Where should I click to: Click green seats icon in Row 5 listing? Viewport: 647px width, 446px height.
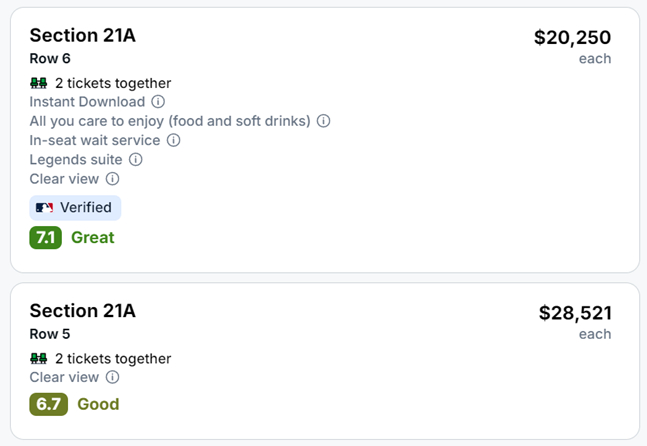[x=39, y=359]
